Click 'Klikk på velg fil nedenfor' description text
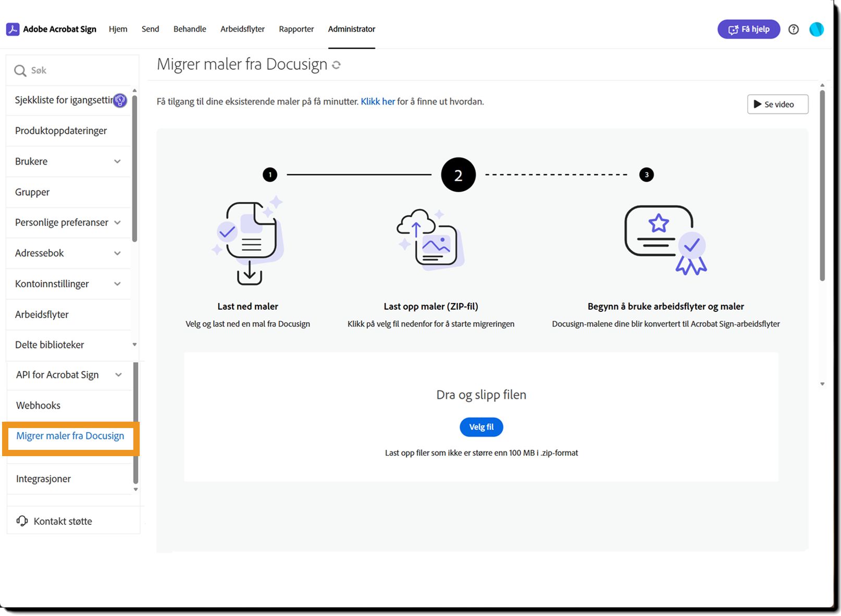Viewport: 841px width, 616px height. point(431,324)
